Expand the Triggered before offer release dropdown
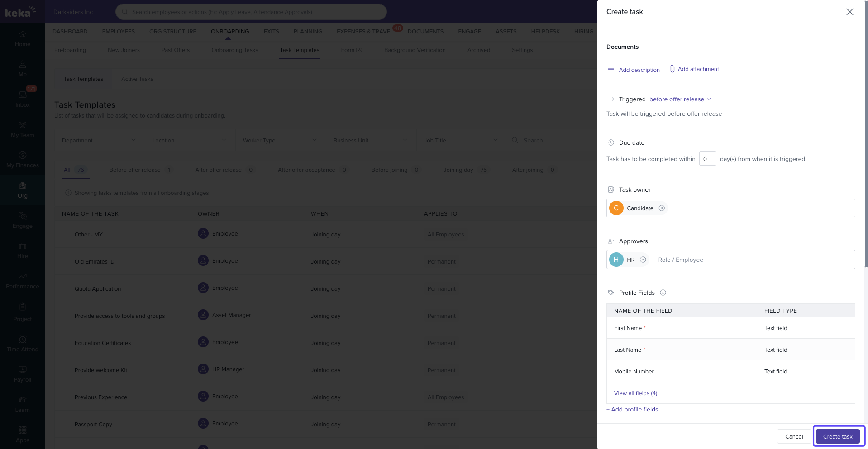Image resolution: width=868 pixels, height=449 pixels. [x=680, y=99]
